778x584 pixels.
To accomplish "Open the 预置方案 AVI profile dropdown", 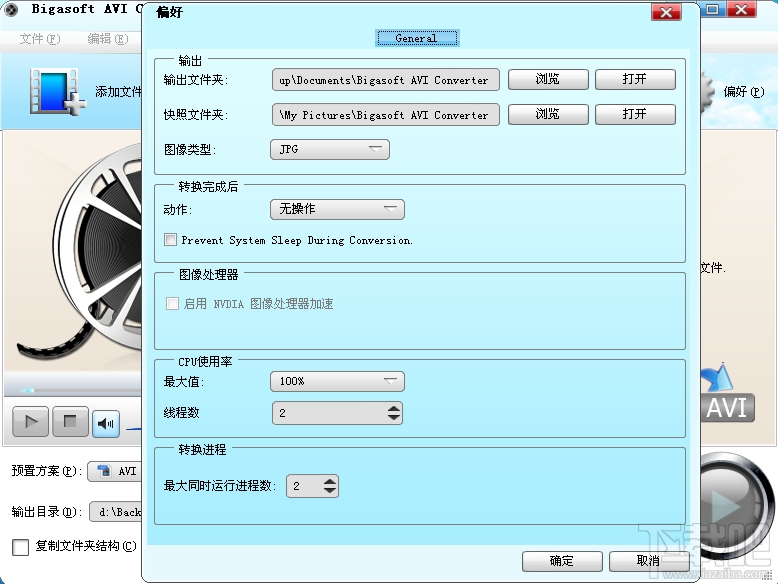I will pyautogui.click(x=115, y=471).
